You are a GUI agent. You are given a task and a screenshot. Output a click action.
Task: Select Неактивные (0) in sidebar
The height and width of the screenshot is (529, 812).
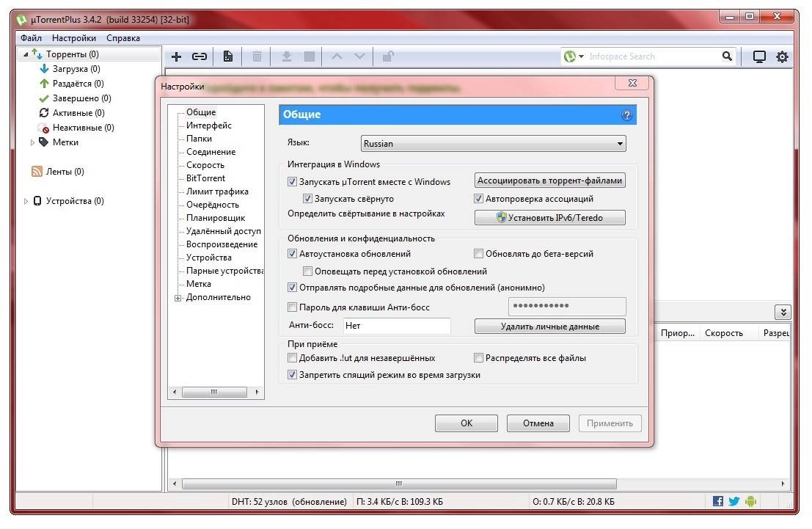(x=83, y=128)
